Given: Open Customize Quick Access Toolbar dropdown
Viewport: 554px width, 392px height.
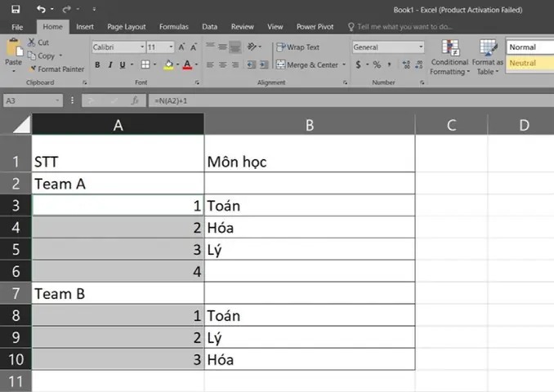Looking at the screenshot, I should [94, 9].
